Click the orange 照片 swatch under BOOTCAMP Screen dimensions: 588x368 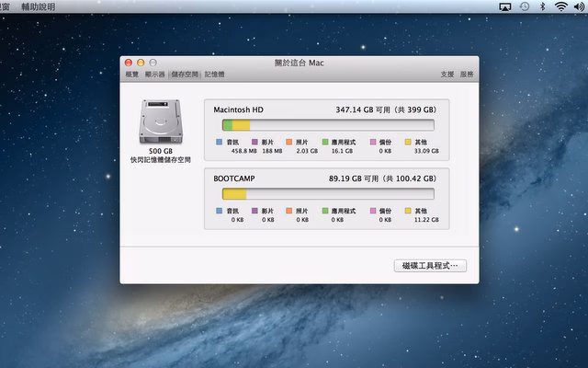coord(289,211)
